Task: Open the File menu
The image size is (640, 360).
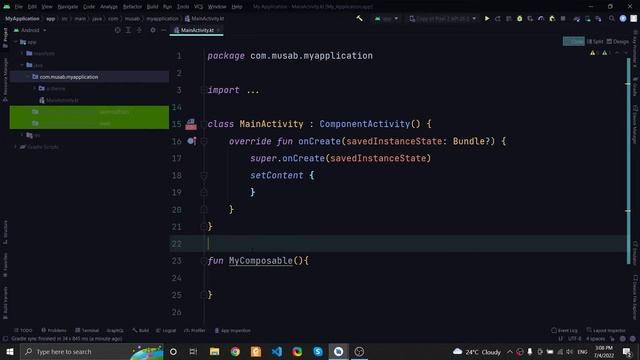Action: [19, 7]
